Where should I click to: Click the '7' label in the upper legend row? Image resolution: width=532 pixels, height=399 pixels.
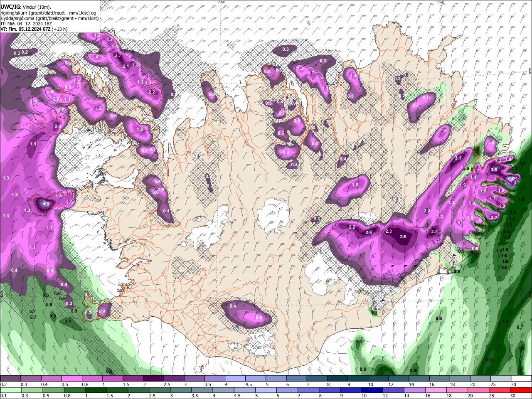(x=308, y=384)
